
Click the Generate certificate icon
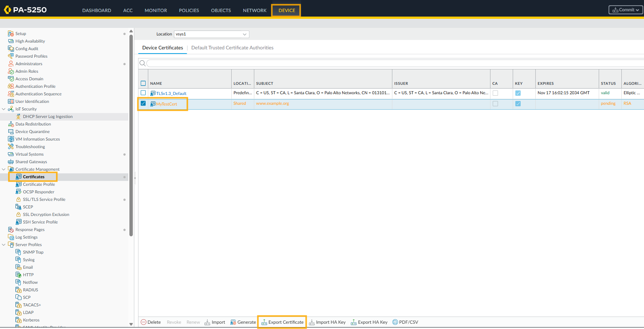233,322
